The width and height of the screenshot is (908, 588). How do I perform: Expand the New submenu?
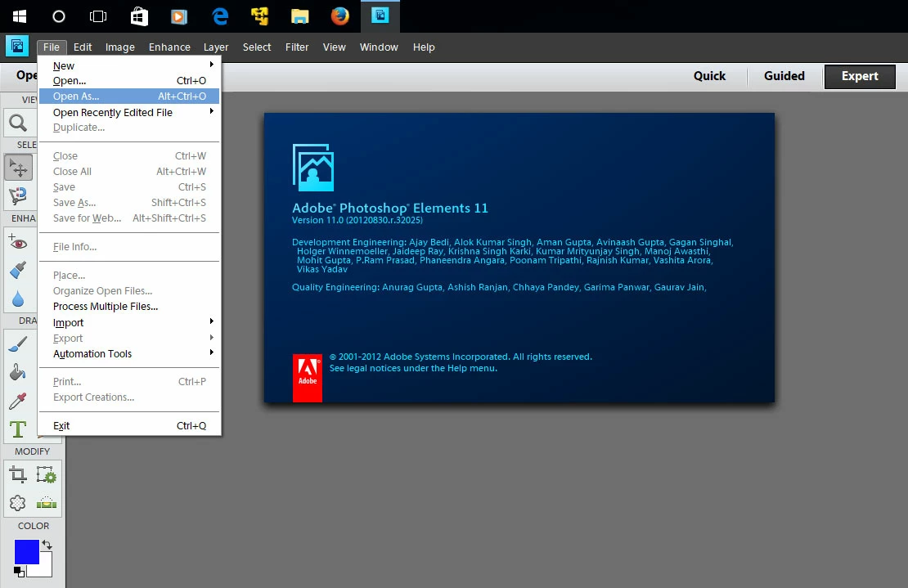129,65
